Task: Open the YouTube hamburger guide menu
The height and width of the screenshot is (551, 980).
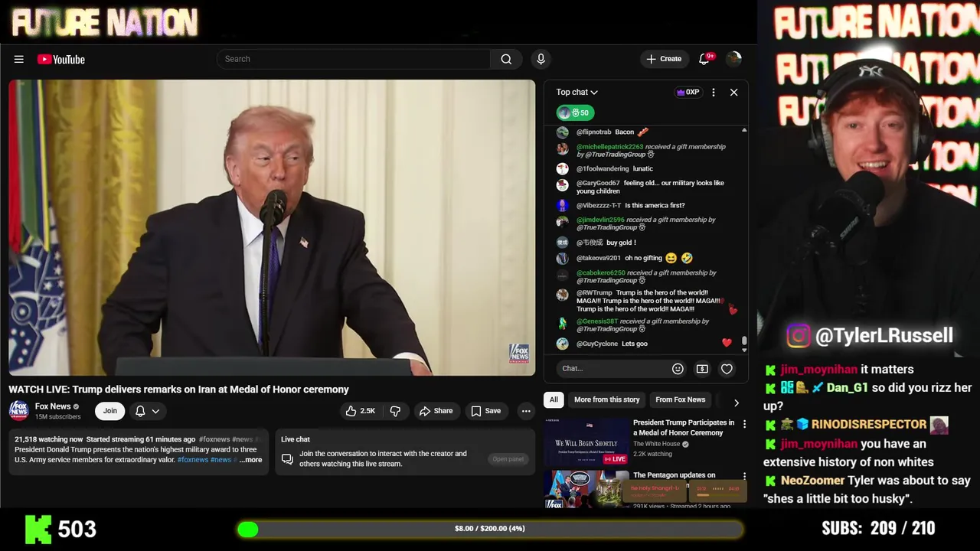Action: [19, 59]
